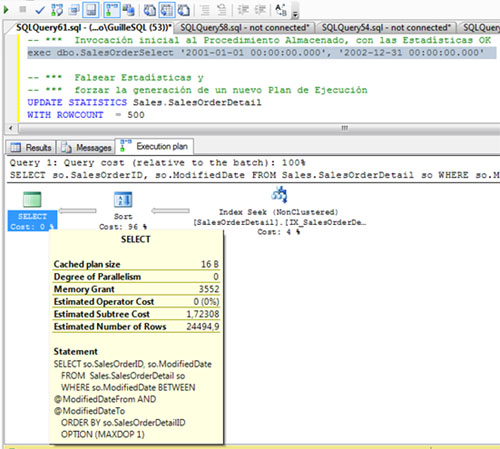Select the SQLQuery61.sql tab
Image resolution: width=500 pixels, height=449 pixels.
93,27
